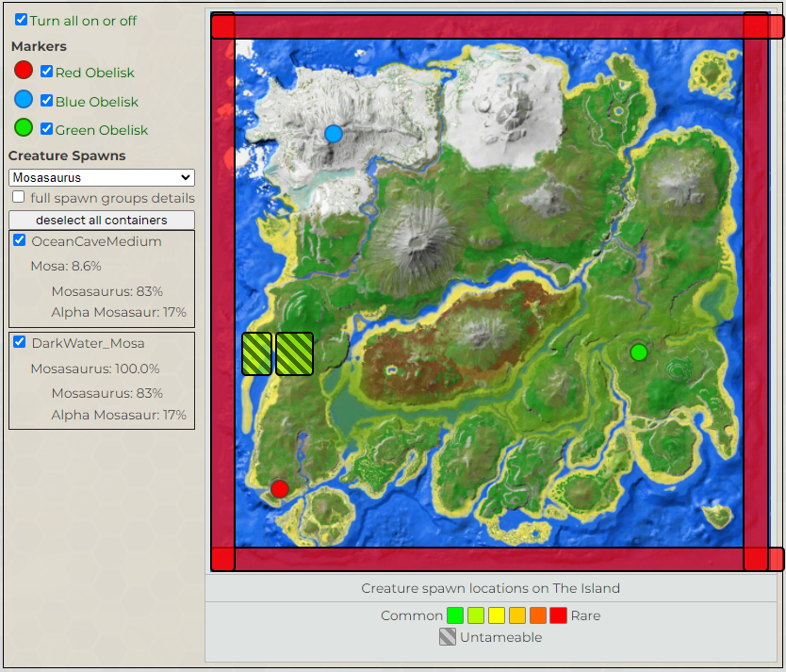Click the blue circle icon in Markers legend

click(24, 99)
